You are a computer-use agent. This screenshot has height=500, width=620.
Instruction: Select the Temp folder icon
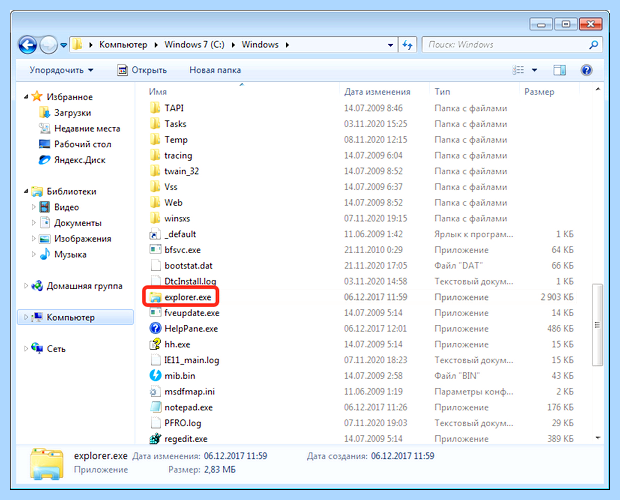(x=155, y=140)
